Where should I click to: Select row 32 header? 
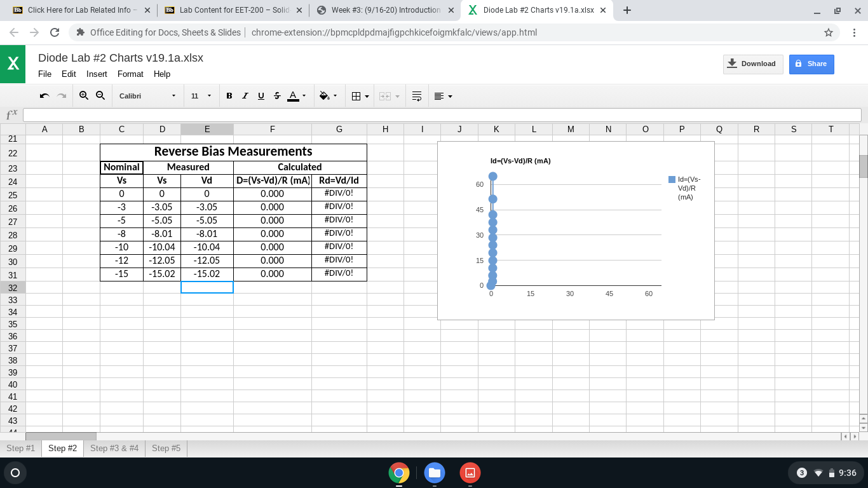point(13,287)
